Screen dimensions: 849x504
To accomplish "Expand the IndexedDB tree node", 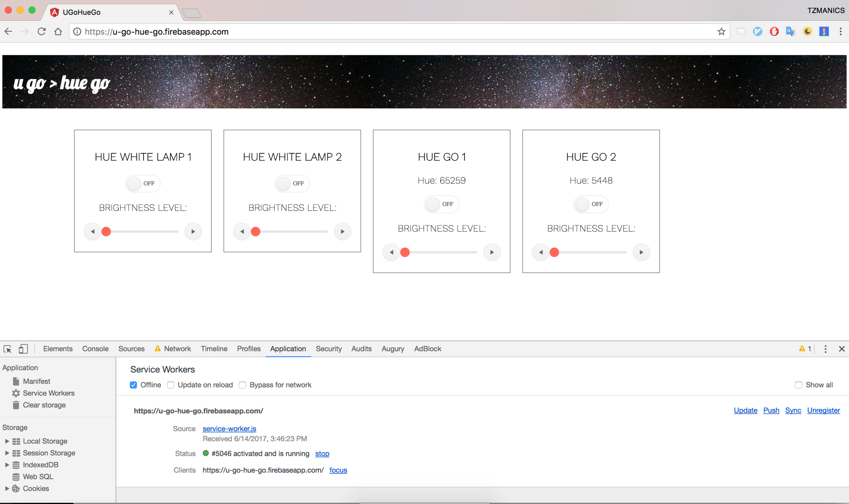I will tap(7, 465).
